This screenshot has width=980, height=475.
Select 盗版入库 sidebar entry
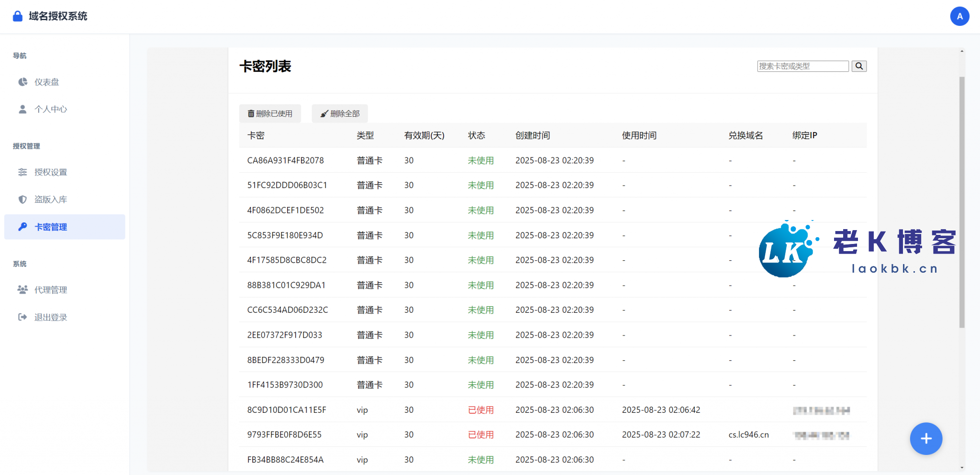(x=51, y=199)
